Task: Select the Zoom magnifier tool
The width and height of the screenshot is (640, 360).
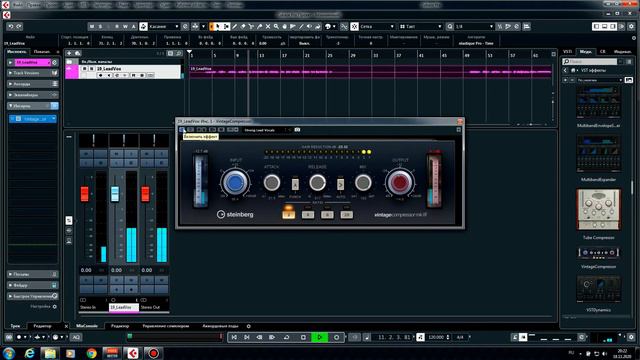Action: [x=276, y=27]
